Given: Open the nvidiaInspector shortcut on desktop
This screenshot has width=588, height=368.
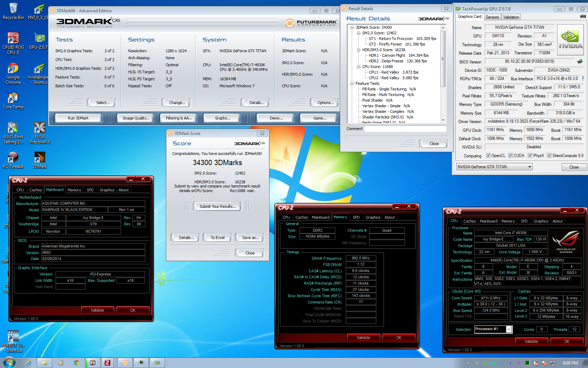Looking at the screenshot, I should coord(38,74).
